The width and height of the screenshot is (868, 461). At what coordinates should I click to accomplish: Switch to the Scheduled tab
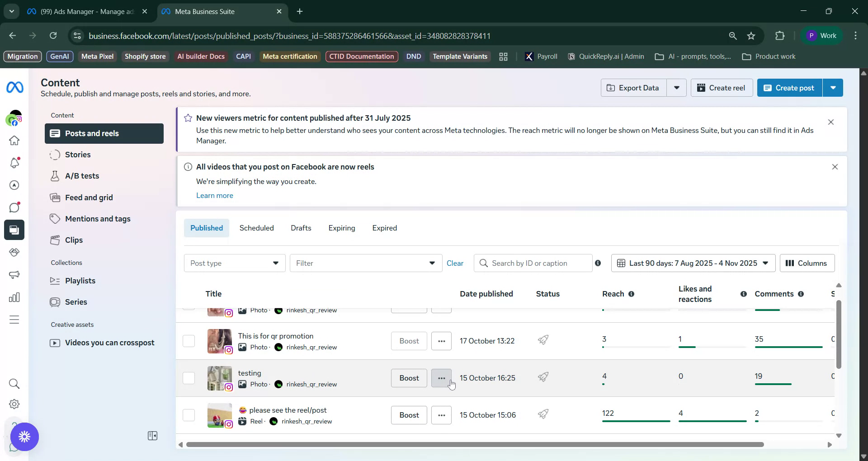coord(256,228)
